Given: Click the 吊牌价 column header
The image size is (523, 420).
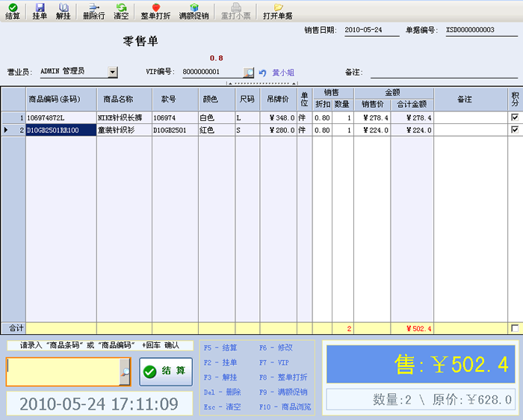Looking at the screenshot, I should tap(279, 99).
